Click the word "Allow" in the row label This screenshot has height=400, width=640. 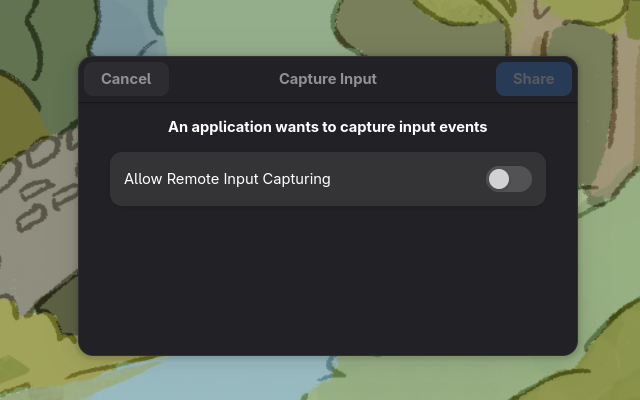(x=143, y=179)
